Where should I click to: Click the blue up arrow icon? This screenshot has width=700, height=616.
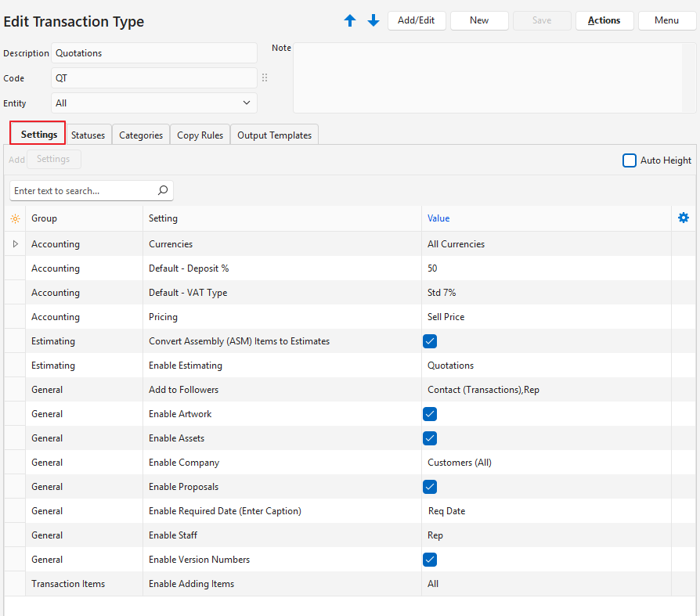click(x=350, y=21)
